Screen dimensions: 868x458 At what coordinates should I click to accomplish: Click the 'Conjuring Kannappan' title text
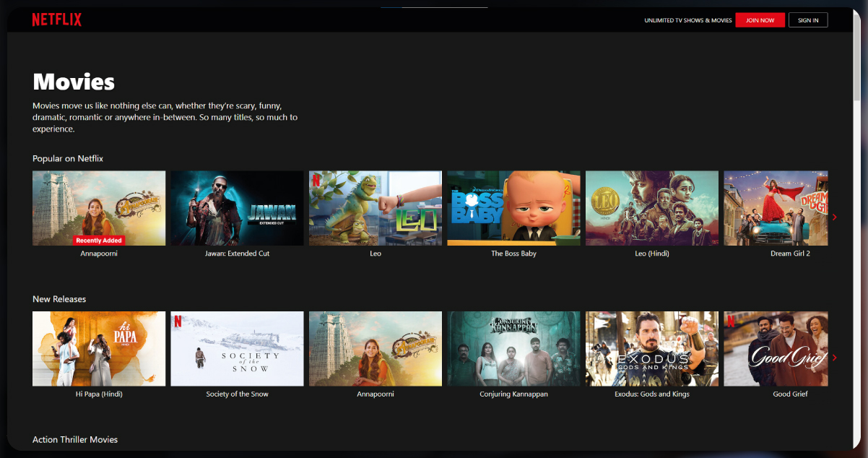pos(513,394)
